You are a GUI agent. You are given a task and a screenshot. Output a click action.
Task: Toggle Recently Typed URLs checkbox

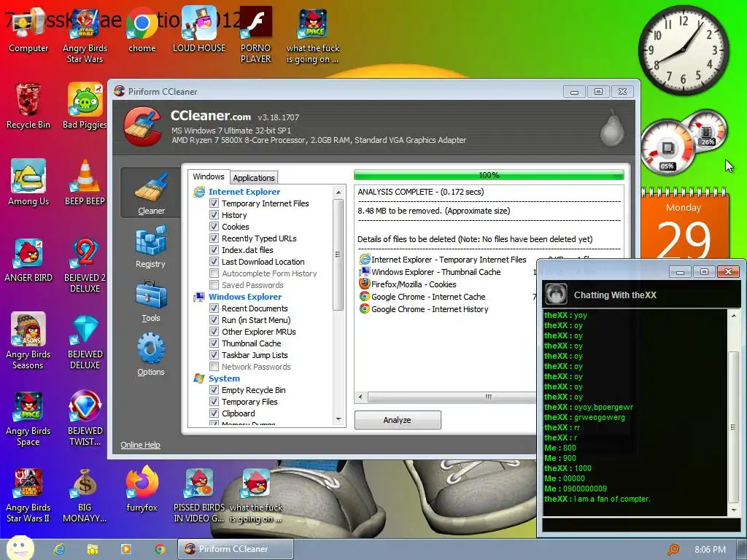tap(214, 238)
